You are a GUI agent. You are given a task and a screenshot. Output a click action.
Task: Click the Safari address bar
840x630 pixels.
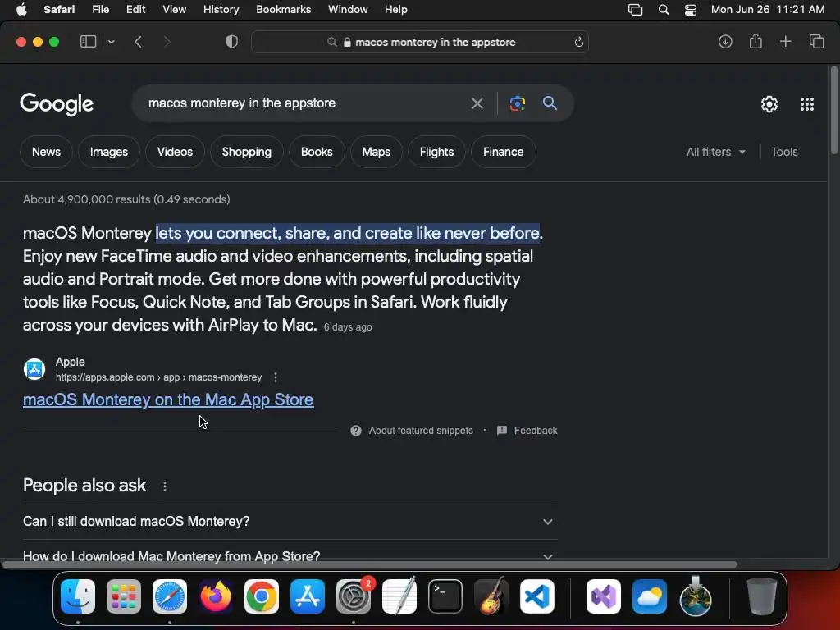coord(419,42)
